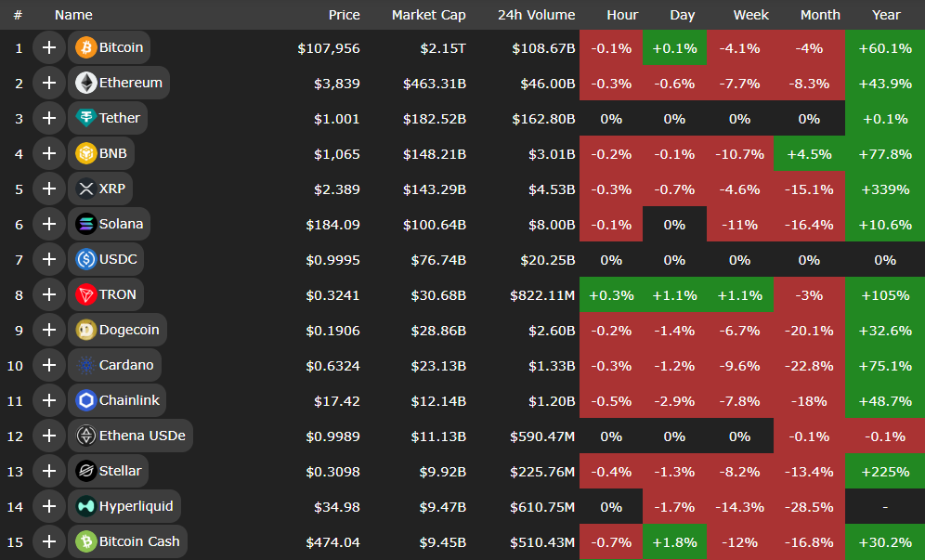
Task: Click the TRON red logo icon
Action: coord(86,294)
